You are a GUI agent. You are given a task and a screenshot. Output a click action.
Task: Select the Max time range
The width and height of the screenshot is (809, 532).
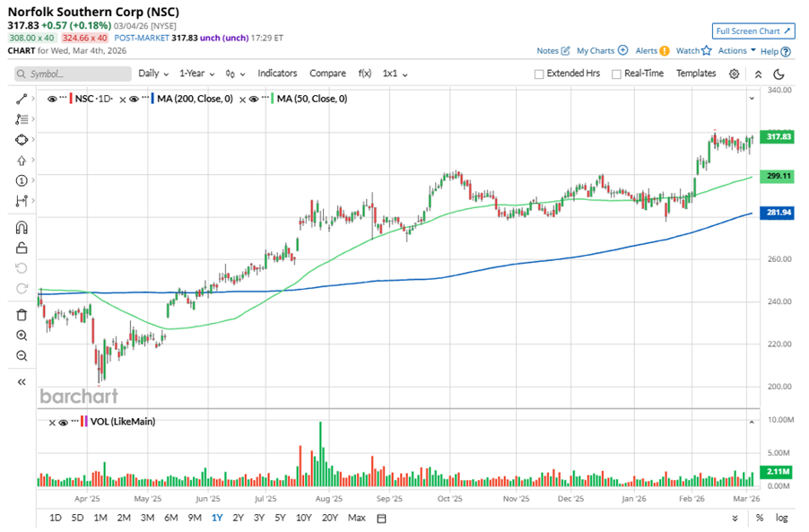coord(357,518)
